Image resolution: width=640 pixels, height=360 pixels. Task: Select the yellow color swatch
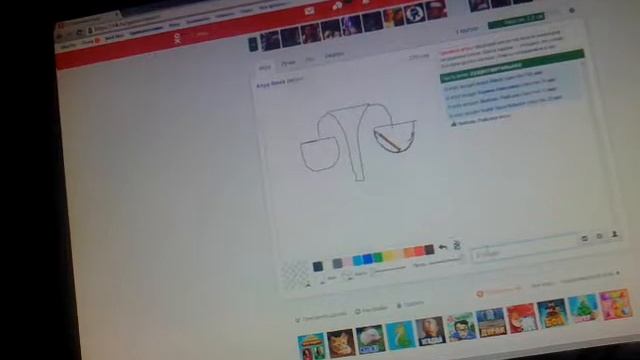click(x=390, y=256)
